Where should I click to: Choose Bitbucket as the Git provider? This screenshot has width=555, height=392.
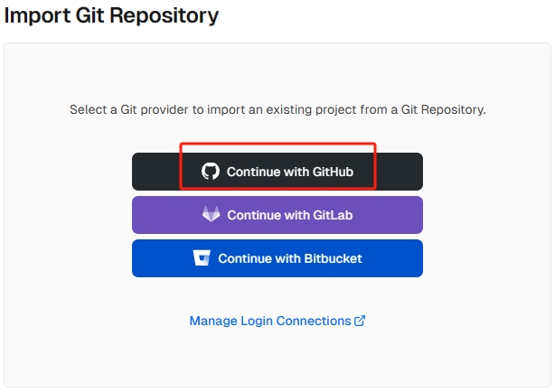click(x=277, y=258)
